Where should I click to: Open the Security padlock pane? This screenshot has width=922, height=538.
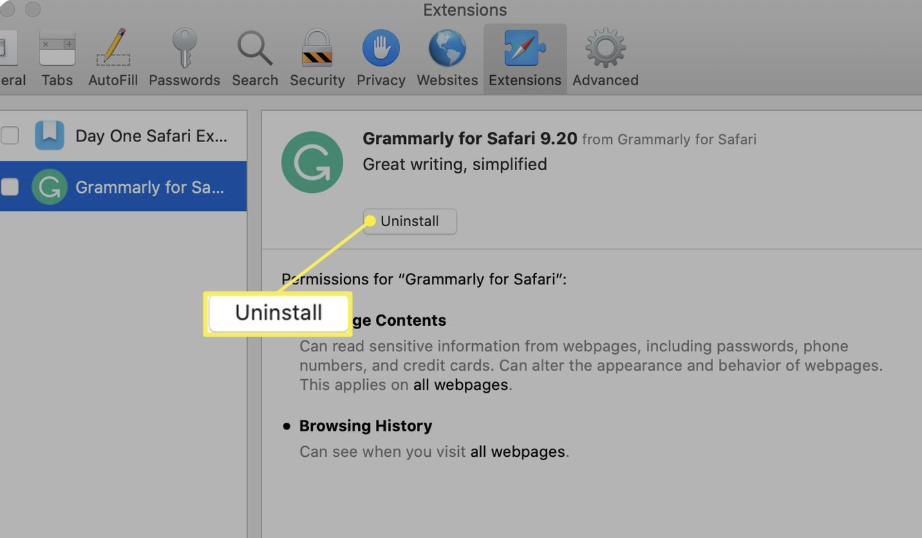[x=317, y=59]
